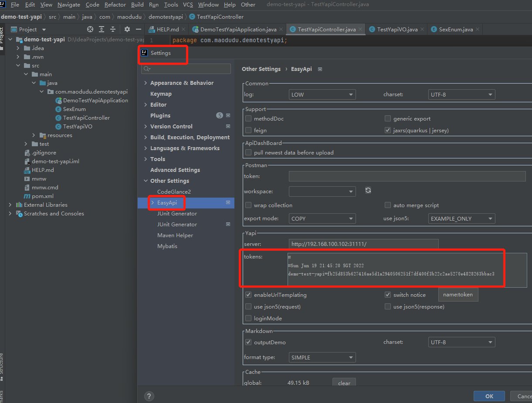Image resolution: width=532 pixels, height=403 pixels.
Task: Click the Collapse All icon in Project panel
Action: [113, 29]
